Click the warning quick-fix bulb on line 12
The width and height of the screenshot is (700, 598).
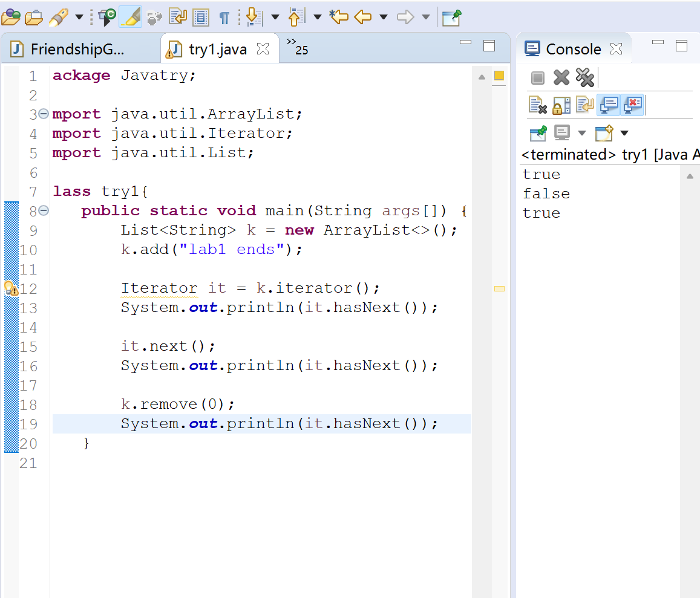tap(11, 288)
